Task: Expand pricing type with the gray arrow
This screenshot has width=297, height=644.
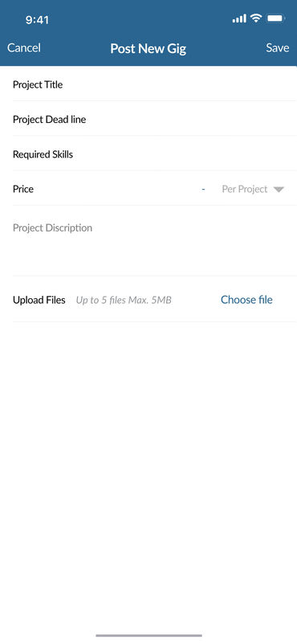Action: [x=279, y=189]
